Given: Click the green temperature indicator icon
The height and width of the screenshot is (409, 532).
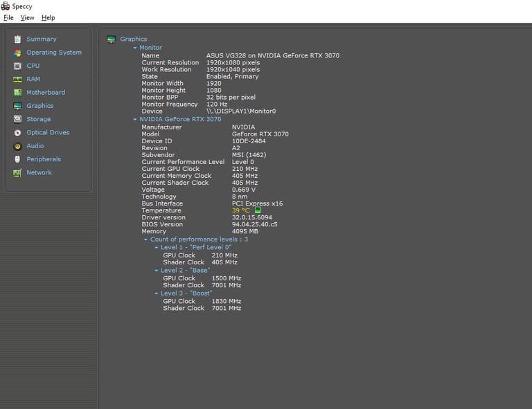Looking at the screenshot, I should tap(258, 210).
